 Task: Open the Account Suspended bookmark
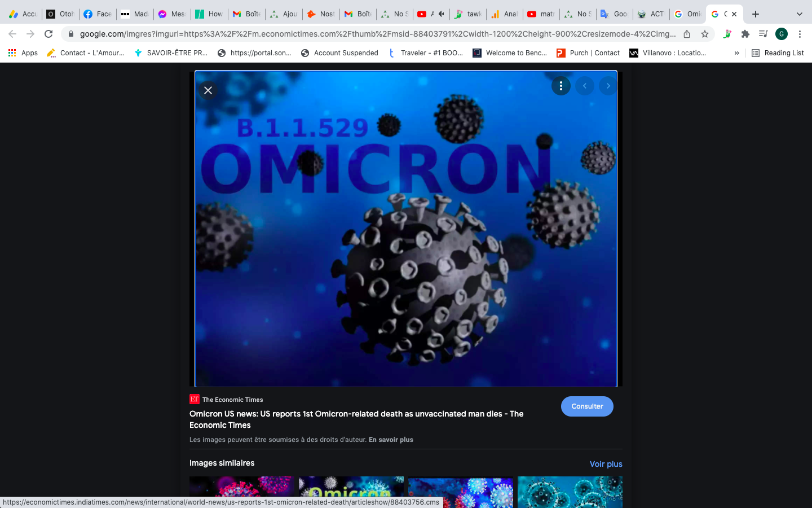(x=339, y=53)
